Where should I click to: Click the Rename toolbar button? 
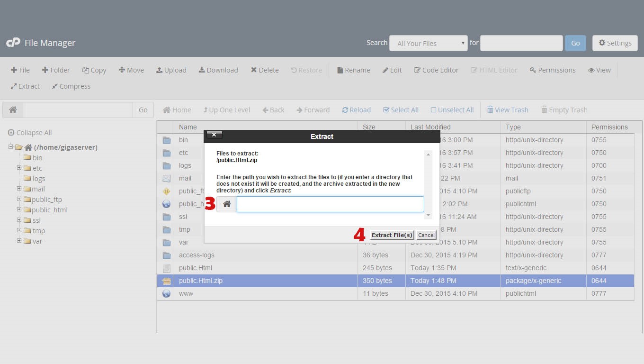[x=354, y=70]
